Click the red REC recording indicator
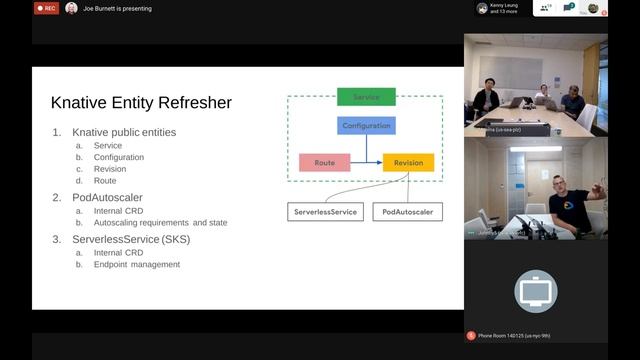The height and width of the screenshot is (360, 640). tap(47, 8)
